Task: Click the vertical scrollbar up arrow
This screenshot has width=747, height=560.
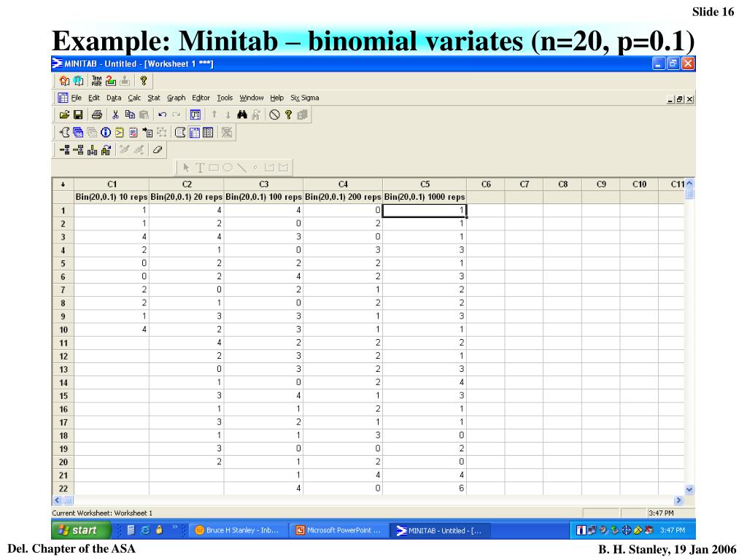Action: point(689,183)
